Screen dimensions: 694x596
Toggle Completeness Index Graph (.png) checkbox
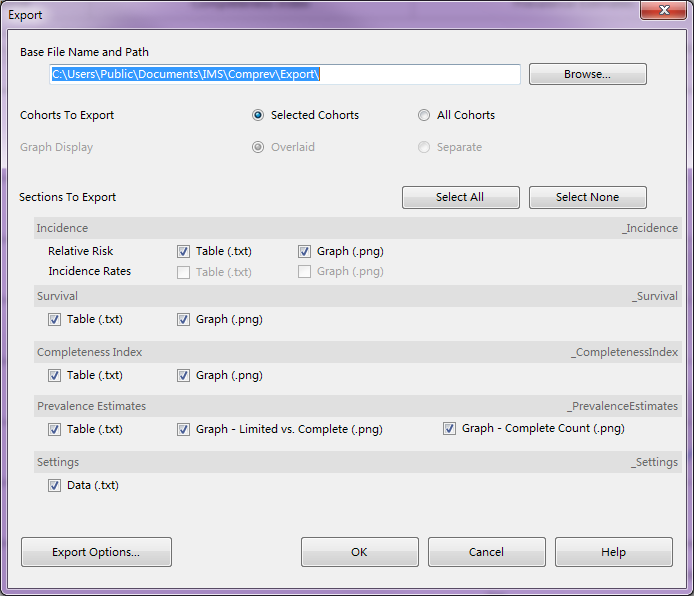[184, 376]
